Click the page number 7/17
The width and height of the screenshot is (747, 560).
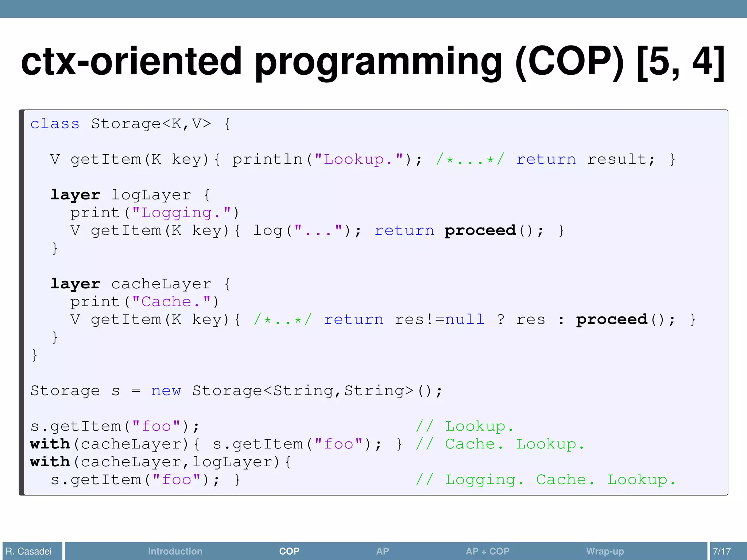pos(722,551)
